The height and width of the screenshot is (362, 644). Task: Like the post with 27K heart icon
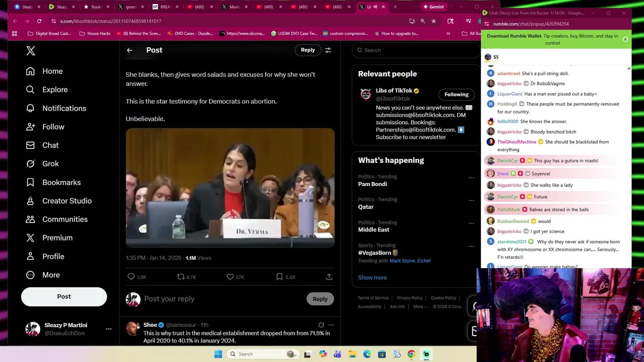click(x=230, y=277)
